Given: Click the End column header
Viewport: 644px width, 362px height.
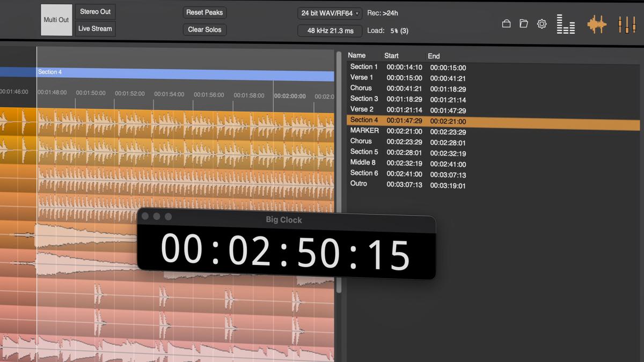Looking at the screenshot, I should point(434,56).
